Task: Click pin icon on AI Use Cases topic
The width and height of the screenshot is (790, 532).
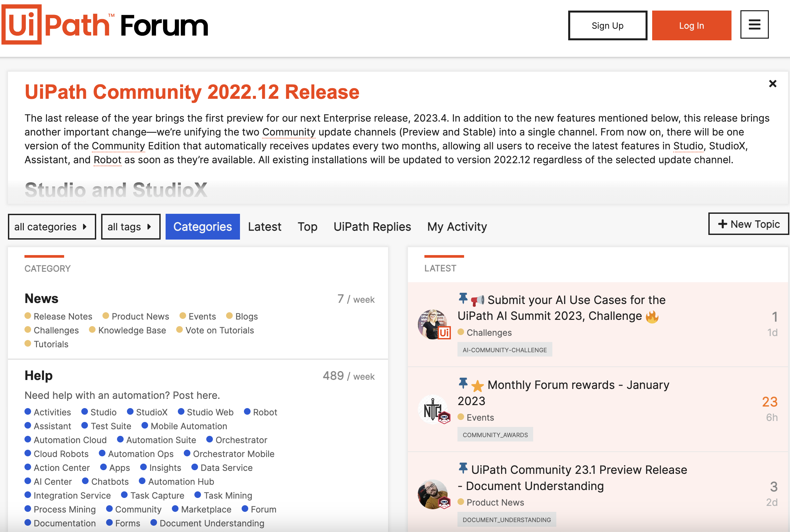Action: (x=463, y=298)
